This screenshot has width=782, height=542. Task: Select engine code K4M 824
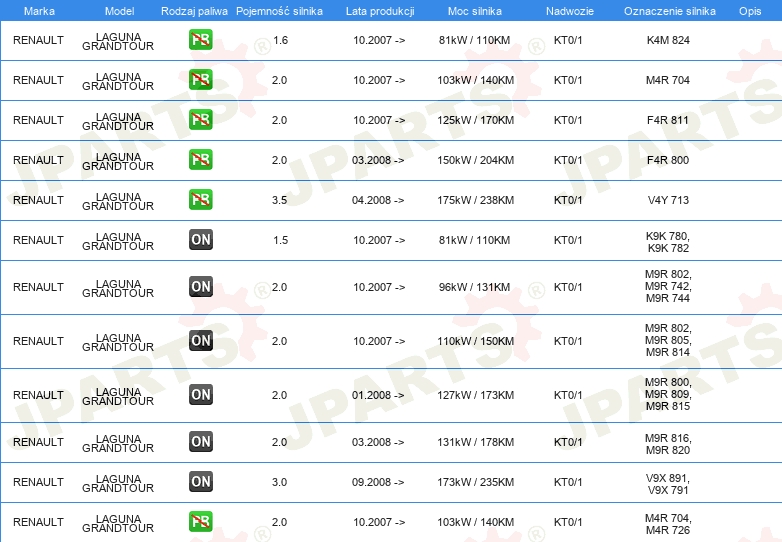pos(668,40)
